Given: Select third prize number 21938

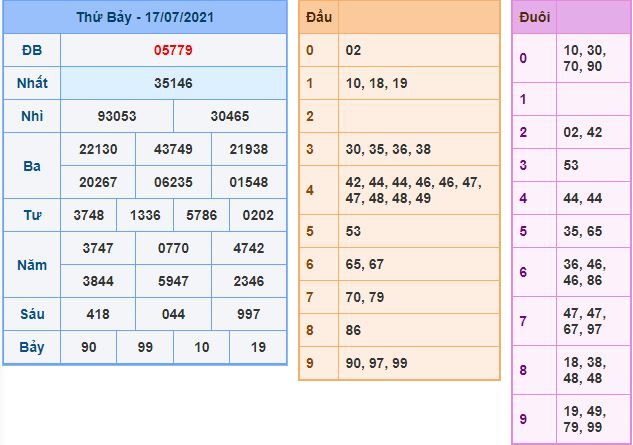Looking at the screenshot, I should pyautogui.click(x=249, y=149).
